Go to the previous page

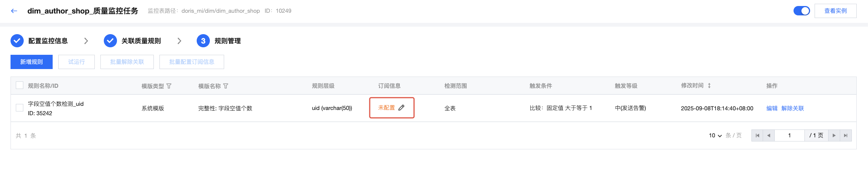click(769, 135)
